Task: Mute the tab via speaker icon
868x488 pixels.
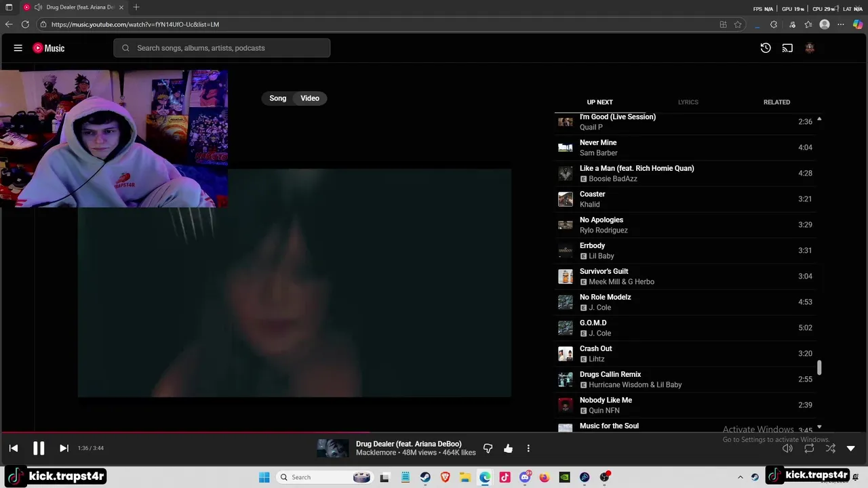Action: coord(38,7)
